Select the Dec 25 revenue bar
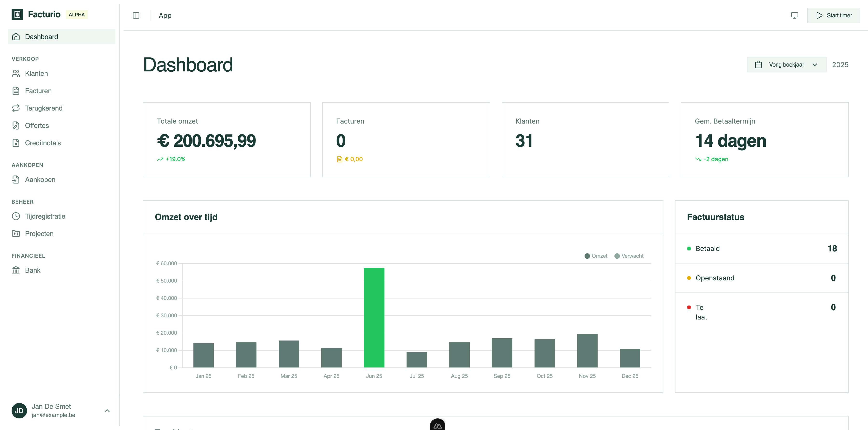The width and height of the screenshot is (868, 430). (x=630, y=358)
